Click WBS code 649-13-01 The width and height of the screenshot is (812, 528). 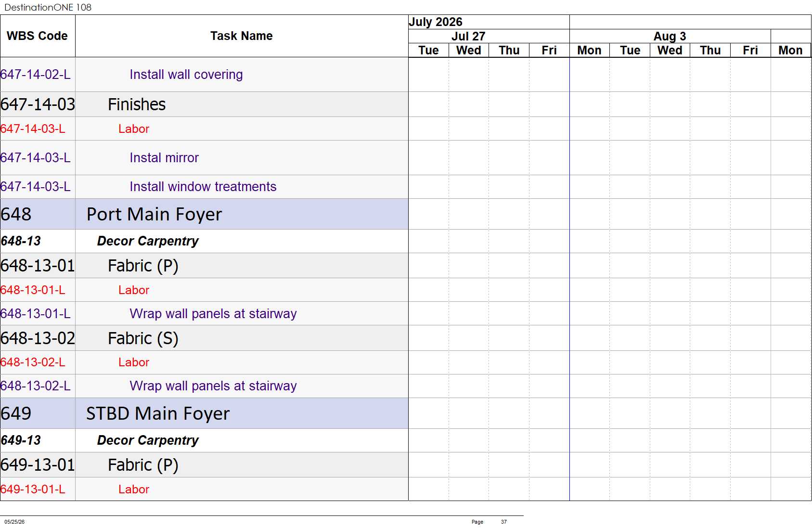pyautogui.click(x=38, y=465)
